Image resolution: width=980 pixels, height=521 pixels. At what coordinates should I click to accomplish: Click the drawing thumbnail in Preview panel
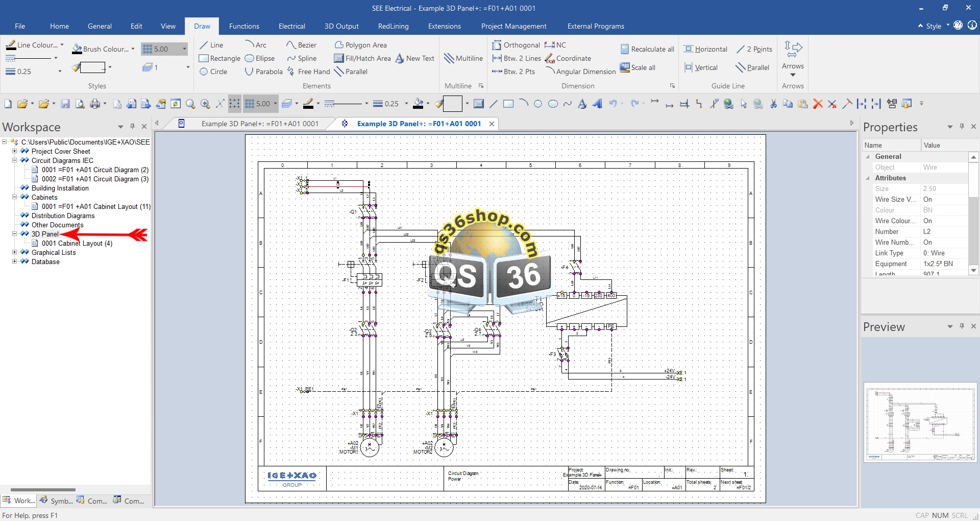tap(920, 422)
